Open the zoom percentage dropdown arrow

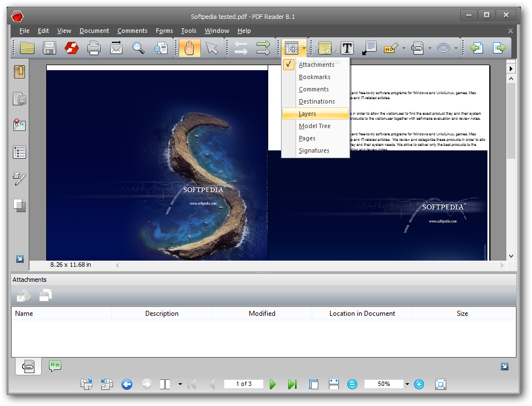point(407,384)
